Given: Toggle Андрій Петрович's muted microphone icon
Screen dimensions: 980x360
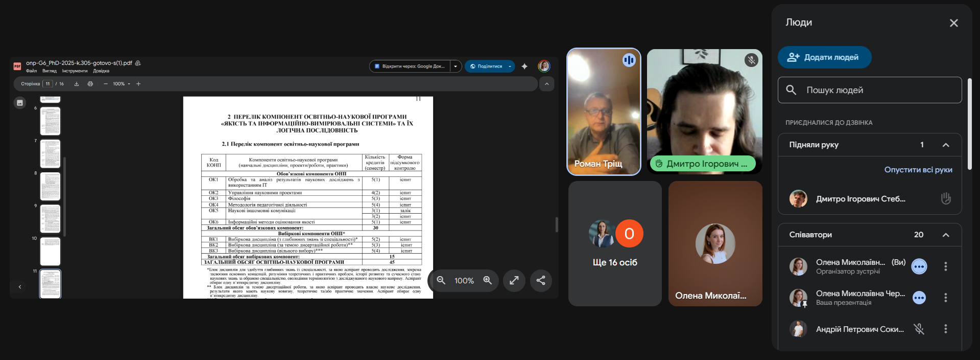Looking at the screenshot, I should (x=919, y=329).
